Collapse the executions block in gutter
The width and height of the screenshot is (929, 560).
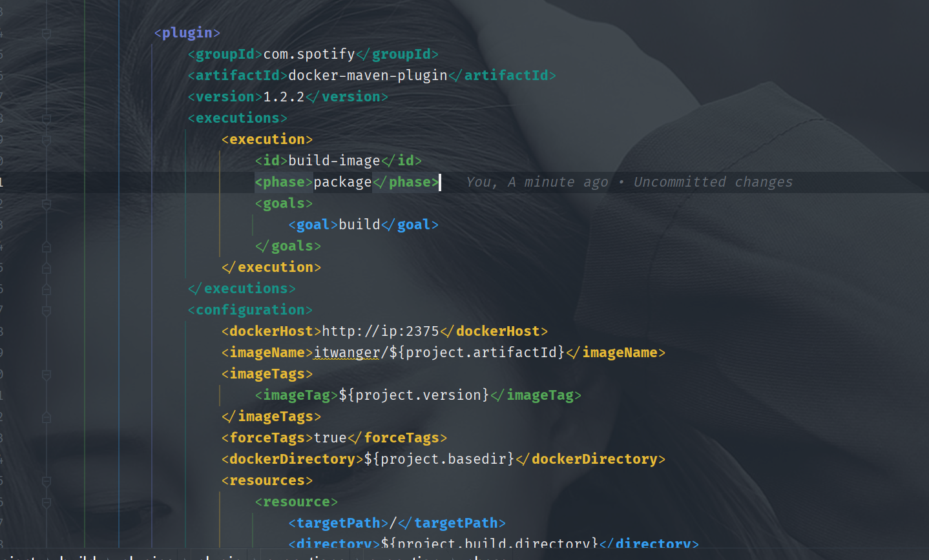[47, 119]
